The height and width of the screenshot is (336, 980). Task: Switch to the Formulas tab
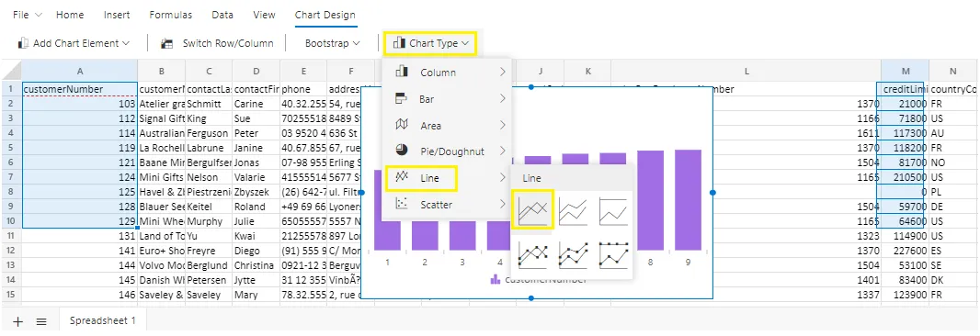tap(171, 15)
